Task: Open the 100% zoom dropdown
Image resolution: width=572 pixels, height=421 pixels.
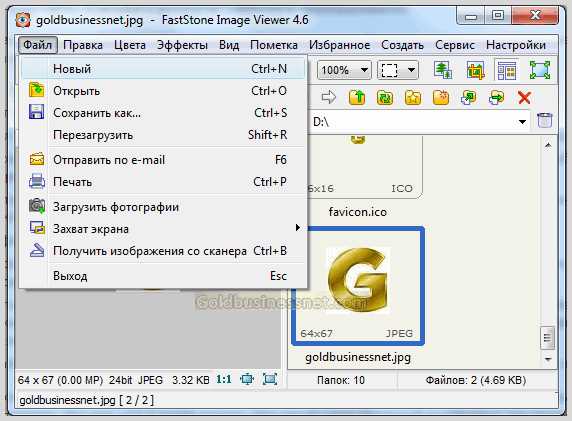Action: click(344, 70)
